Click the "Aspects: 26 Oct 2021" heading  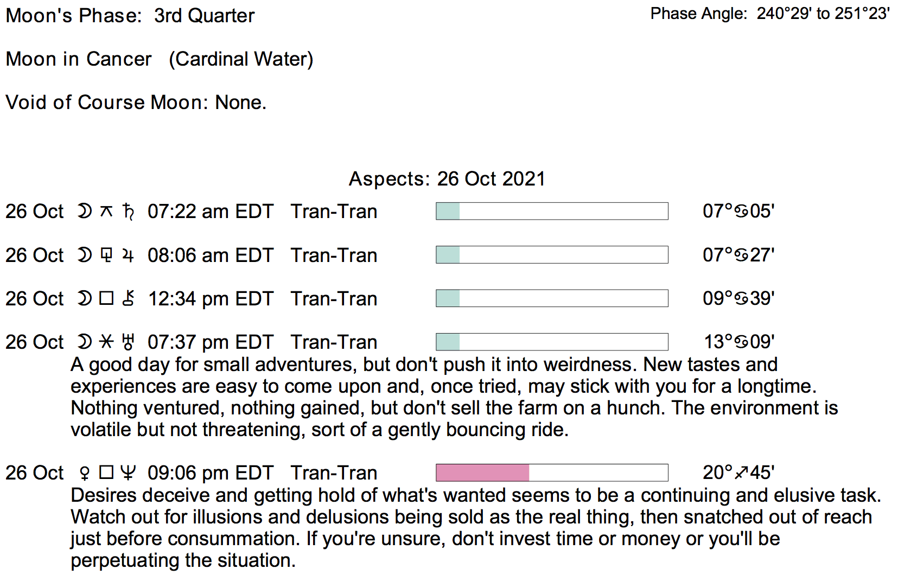point(447,179)
